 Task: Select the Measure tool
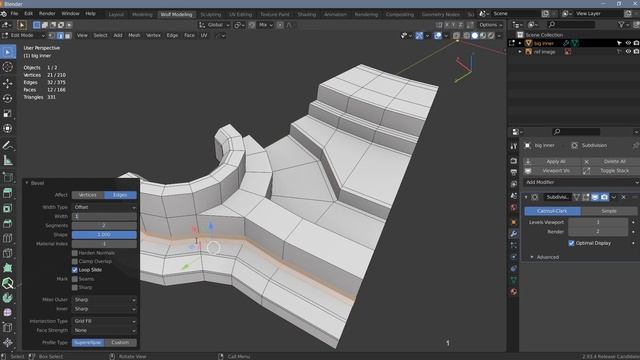8,160
